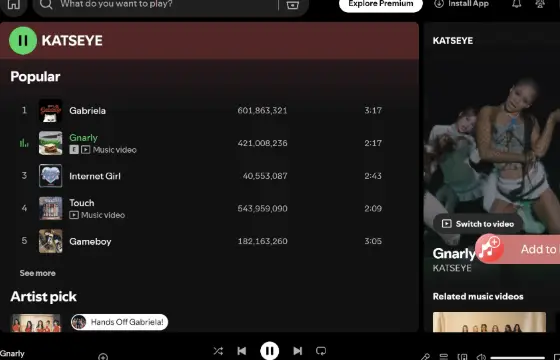Click the Add to overlay button with the music note
560x360 pixels.
pyautogui.click(x=518, y=249)
